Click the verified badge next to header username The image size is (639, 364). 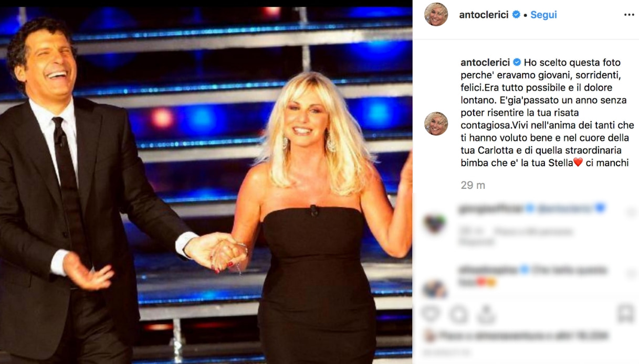point(516,15)
